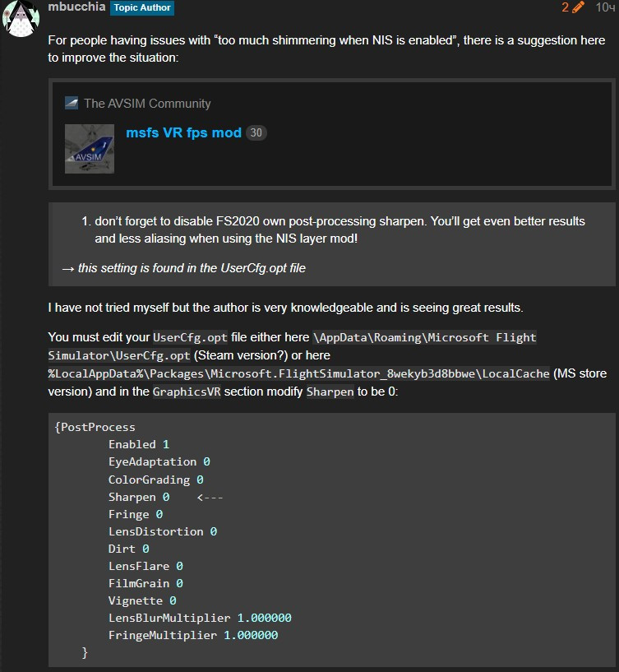The height and width of the screenshot is (672, 619).
Task: Click the AVSIM logo thumbnail image
Action: [90, 149]
